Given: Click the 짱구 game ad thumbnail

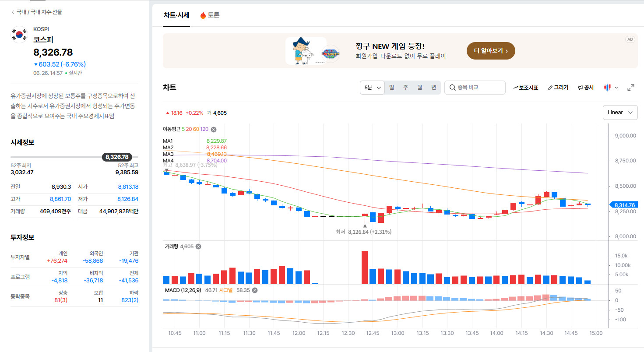Looking at the screenshot, I should (x=313, y=51).
